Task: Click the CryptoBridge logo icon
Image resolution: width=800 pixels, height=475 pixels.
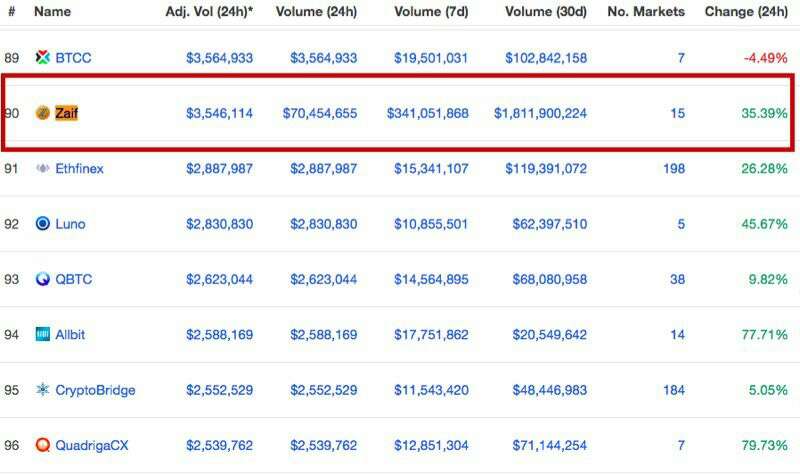Action: tap(42, 389)
